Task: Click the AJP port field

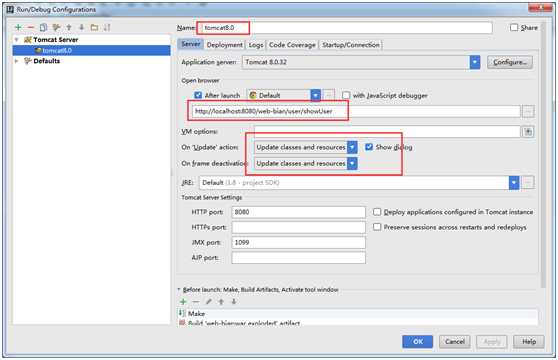Action: point(299,258)
